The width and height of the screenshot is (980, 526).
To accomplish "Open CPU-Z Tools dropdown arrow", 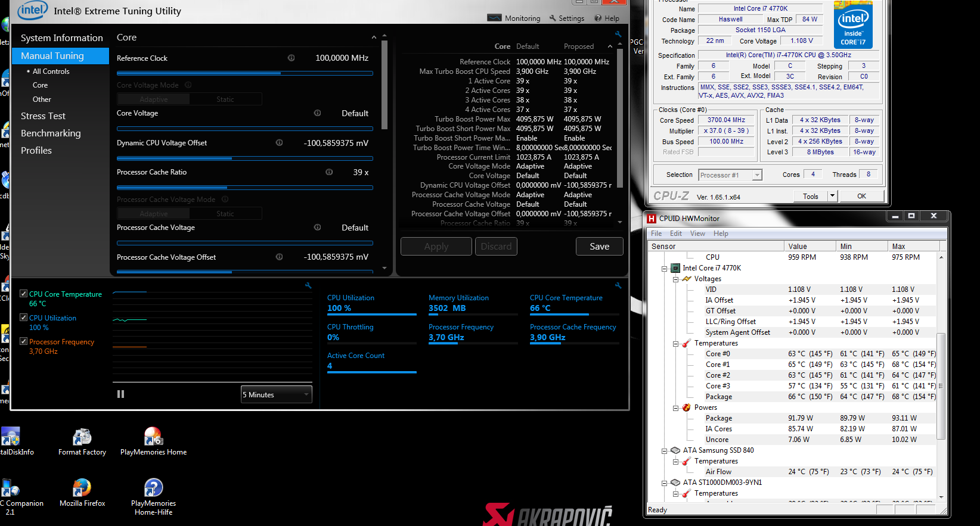I will tap(833, 196).
